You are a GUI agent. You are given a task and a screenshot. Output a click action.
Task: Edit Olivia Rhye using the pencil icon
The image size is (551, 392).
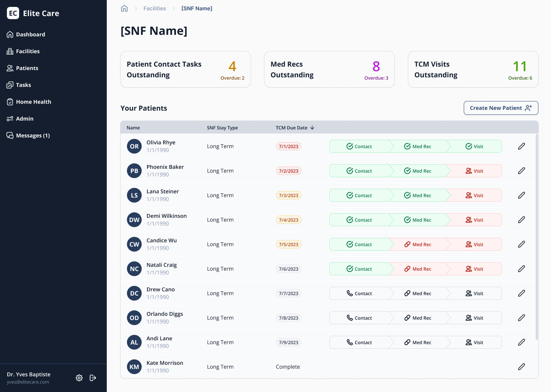tap(522, 146)
